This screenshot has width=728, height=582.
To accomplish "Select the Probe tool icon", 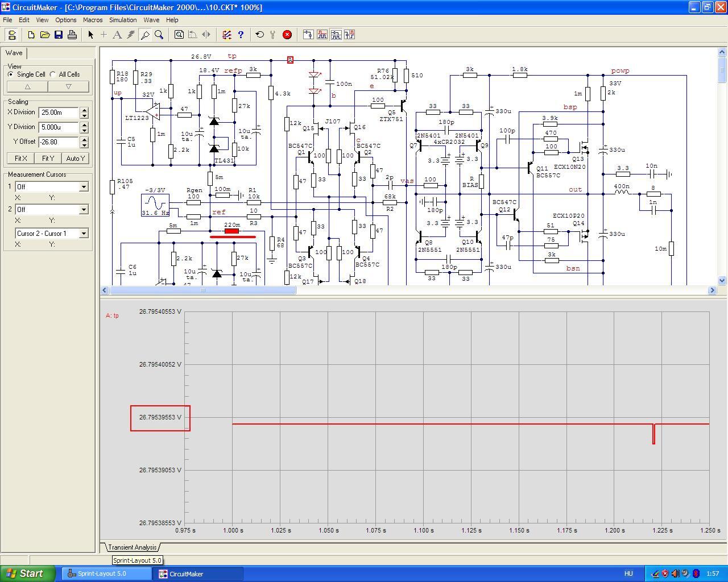I will pos(145,35).
